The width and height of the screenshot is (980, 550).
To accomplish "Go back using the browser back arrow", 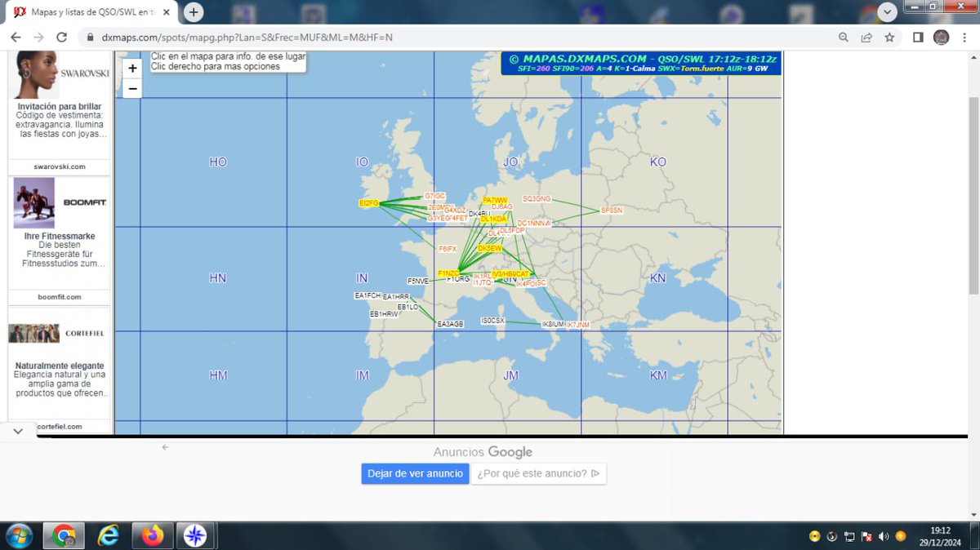I will coord(16,38).
